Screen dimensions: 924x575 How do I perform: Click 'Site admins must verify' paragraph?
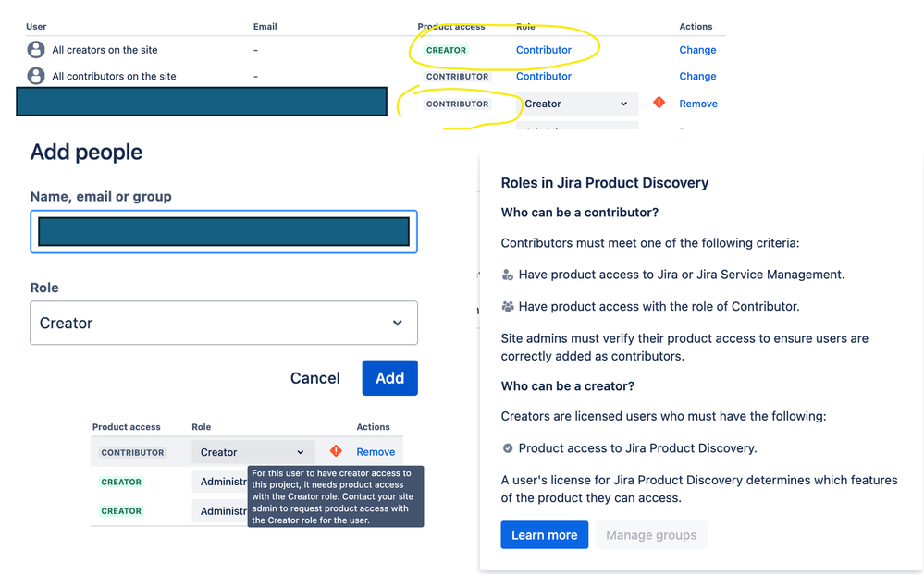click(684, 347)
